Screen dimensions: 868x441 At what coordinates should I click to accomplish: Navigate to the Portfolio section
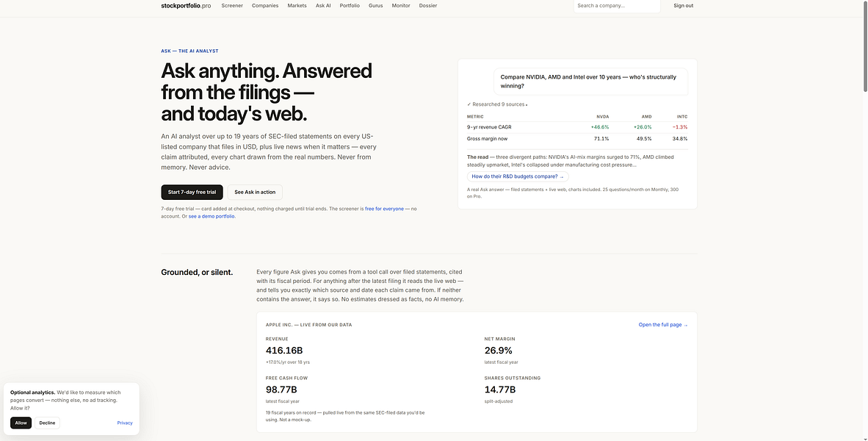[350, 6]
